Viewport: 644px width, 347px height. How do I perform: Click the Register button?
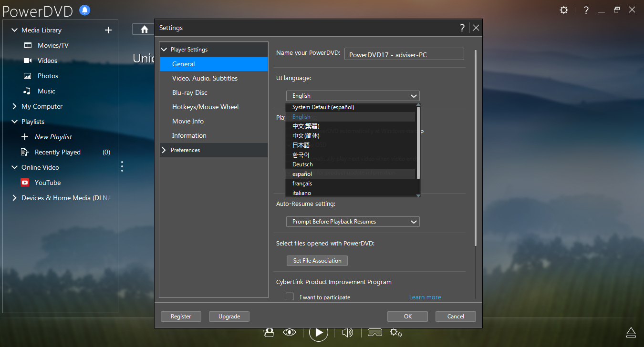point(181,316)
